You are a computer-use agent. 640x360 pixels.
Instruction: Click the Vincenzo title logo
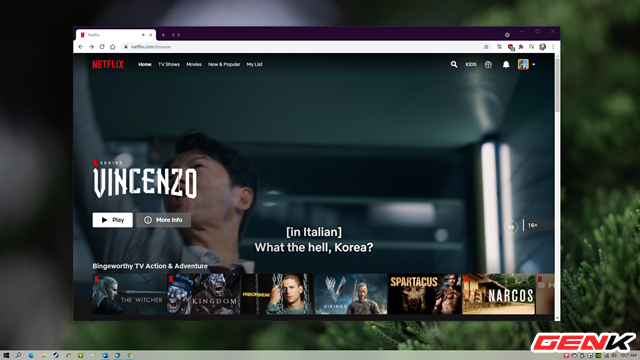[x=145, y=182]
